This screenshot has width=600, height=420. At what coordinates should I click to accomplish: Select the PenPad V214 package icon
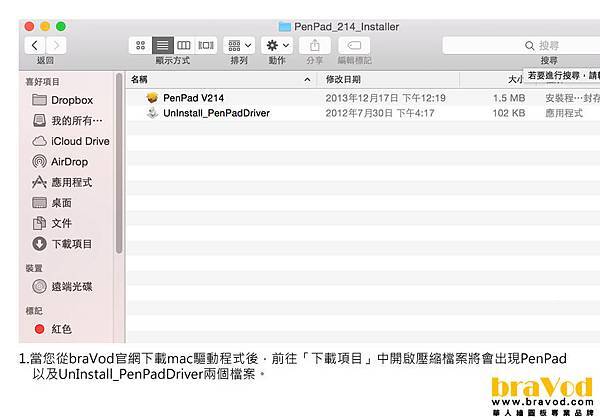[152, 98]
